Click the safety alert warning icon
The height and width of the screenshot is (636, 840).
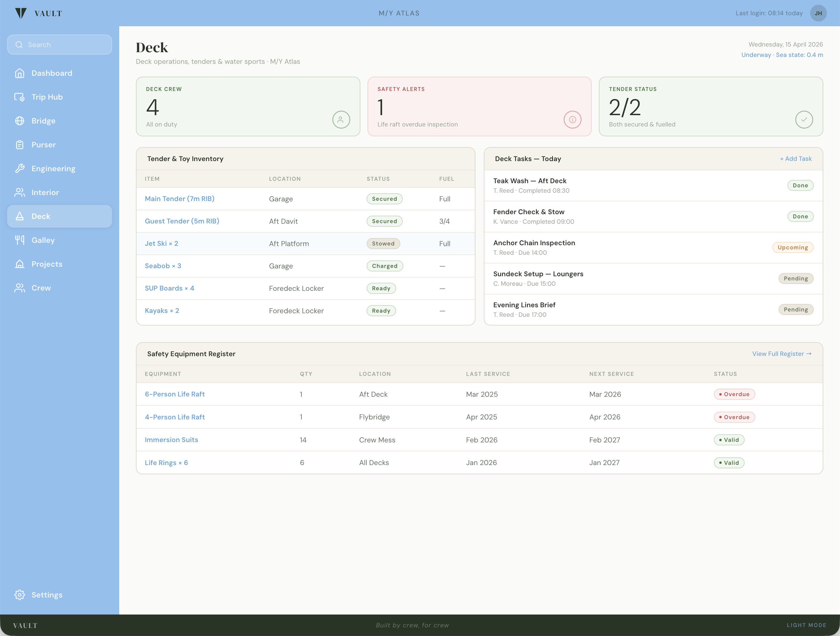572,120
